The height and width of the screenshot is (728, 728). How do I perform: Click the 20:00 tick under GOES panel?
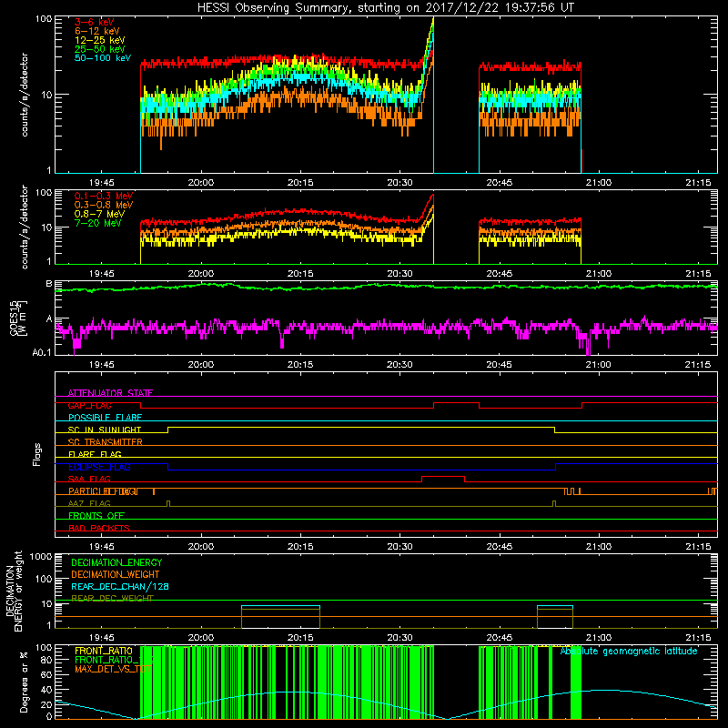point(201,365)
